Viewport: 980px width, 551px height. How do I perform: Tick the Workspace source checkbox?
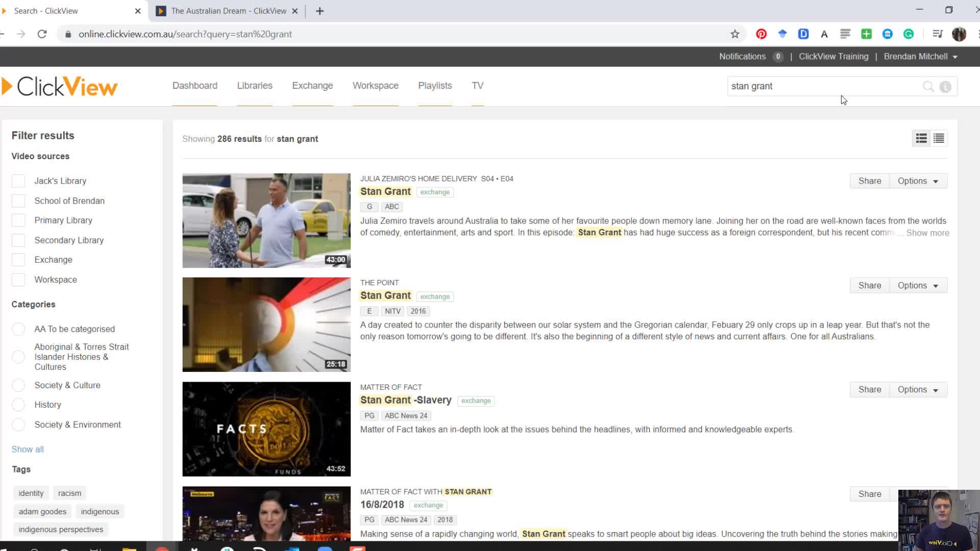[x=18, y=280]
